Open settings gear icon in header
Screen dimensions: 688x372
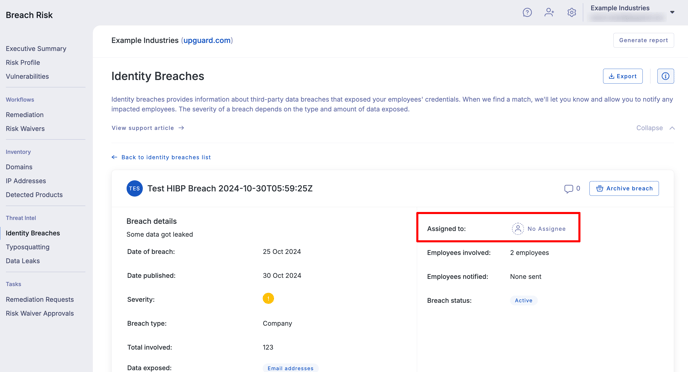point(571,13)
